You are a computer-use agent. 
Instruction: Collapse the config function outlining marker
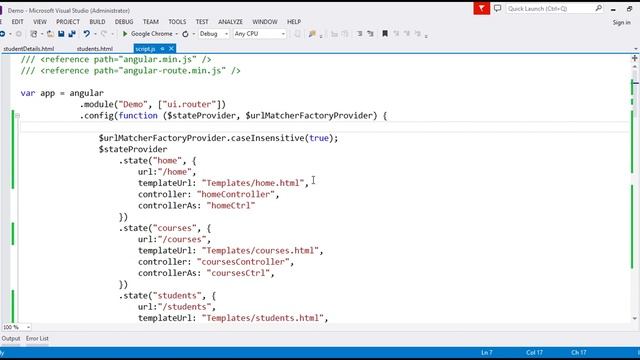18,116
